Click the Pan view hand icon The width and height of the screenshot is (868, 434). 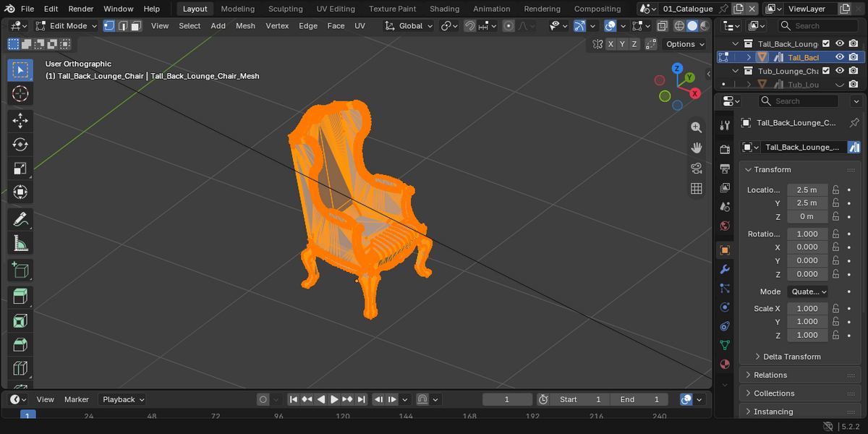697,148
